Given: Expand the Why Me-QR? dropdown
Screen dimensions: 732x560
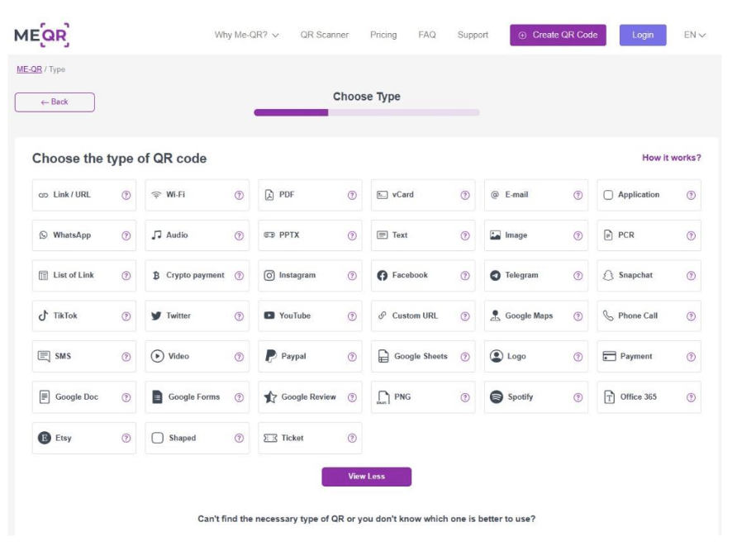Looking at the screenshot, I should (x=246, y=35).
